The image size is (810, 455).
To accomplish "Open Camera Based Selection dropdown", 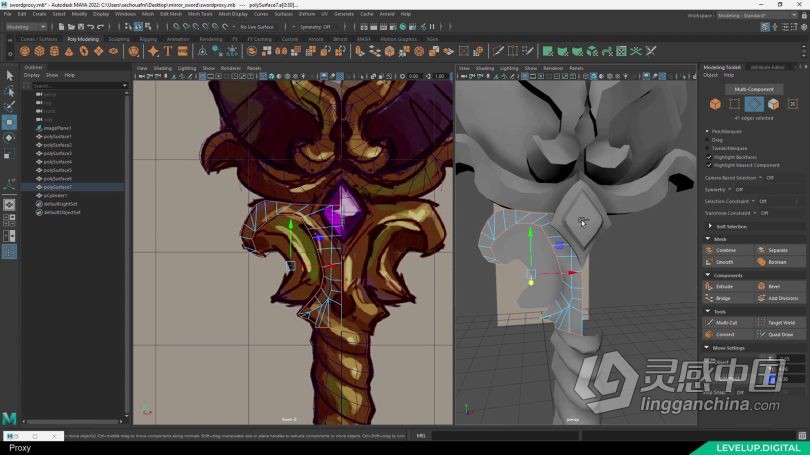I will 760,178.
